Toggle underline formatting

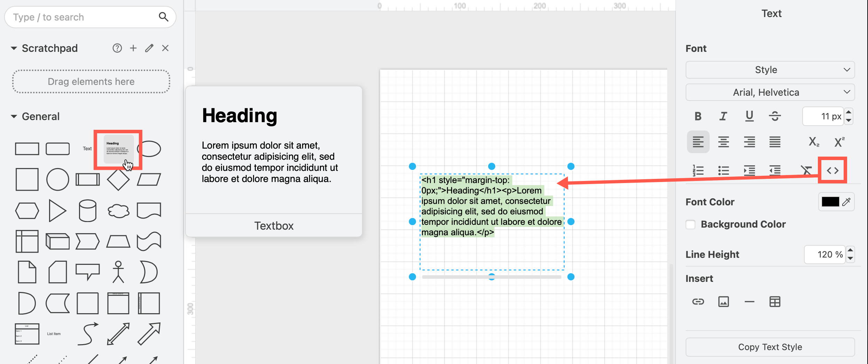[749, 116]
